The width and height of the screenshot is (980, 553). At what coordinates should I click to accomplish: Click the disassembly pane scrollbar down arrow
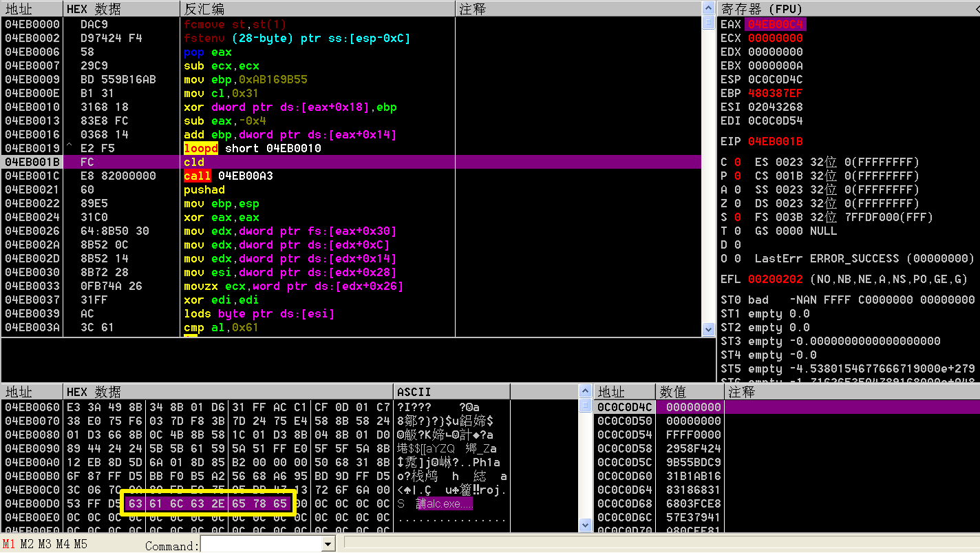[708, 330]
